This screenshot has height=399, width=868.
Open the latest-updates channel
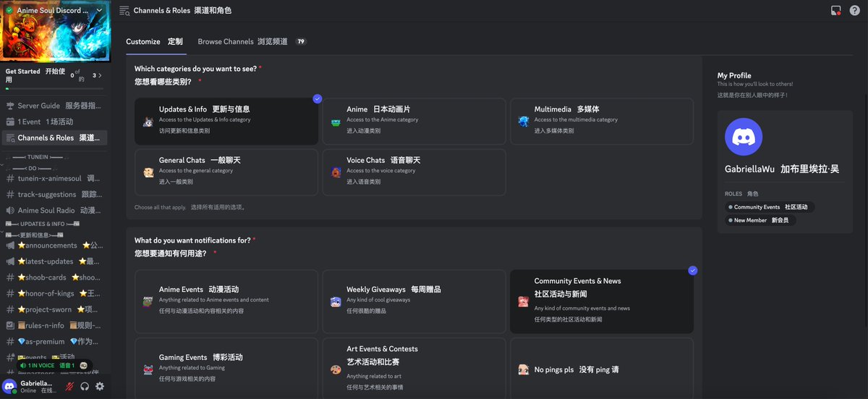pyautogui.click(x=54, y=261)
